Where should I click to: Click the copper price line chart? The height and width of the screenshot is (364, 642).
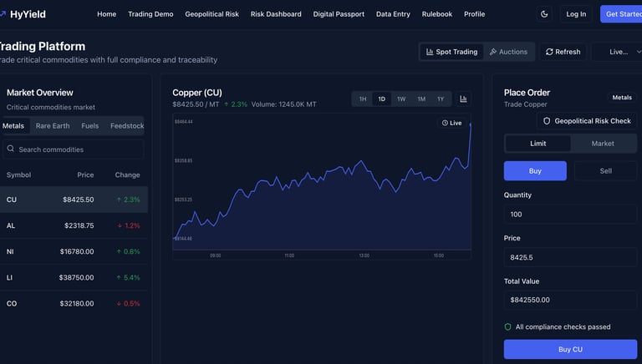322,186
